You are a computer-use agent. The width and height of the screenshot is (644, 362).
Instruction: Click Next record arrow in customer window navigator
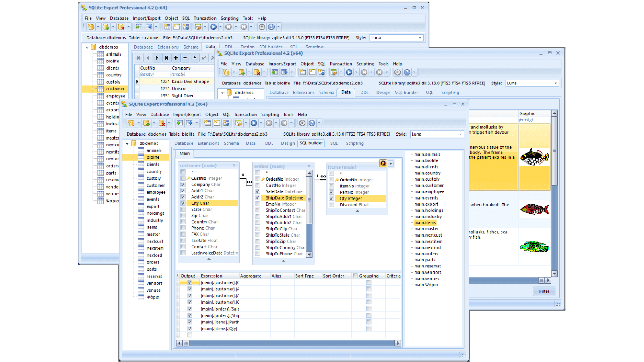coord(157,58)
